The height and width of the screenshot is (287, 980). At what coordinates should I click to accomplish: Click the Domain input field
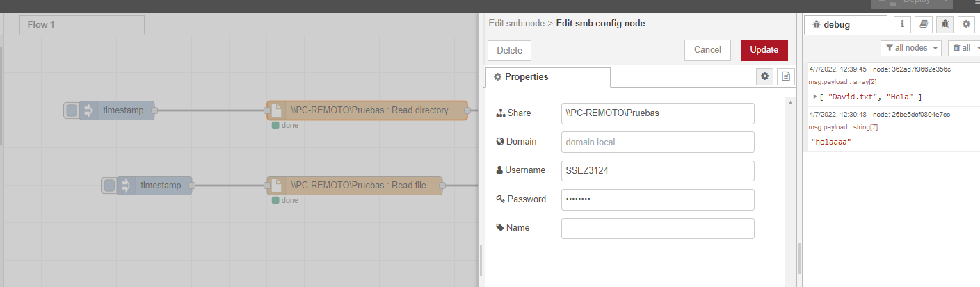pos(657,142)
